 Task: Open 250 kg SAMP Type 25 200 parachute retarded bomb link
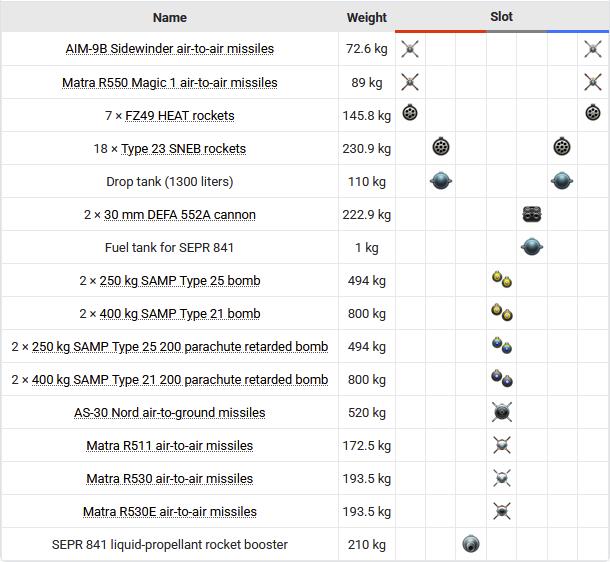pyautogui.click(x=180, y=347)
